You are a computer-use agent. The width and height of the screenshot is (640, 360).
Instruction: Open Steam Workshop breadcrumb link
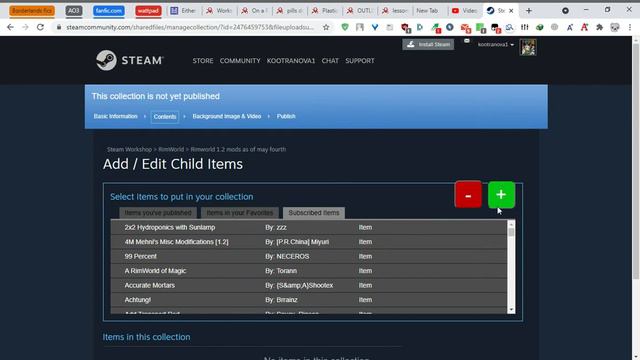tap(129, 149)
